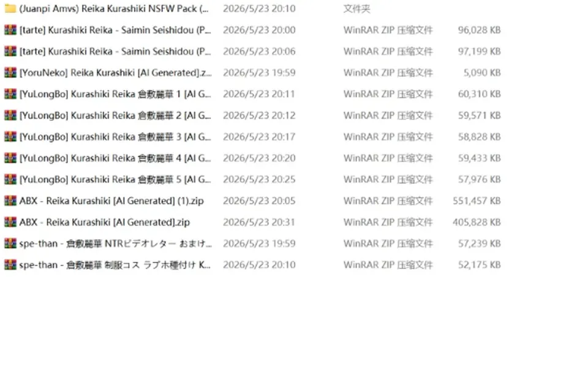588x366 pixels.
Task: Click the modified date "2026/5/23 20:11"
Action: (259, 94)
